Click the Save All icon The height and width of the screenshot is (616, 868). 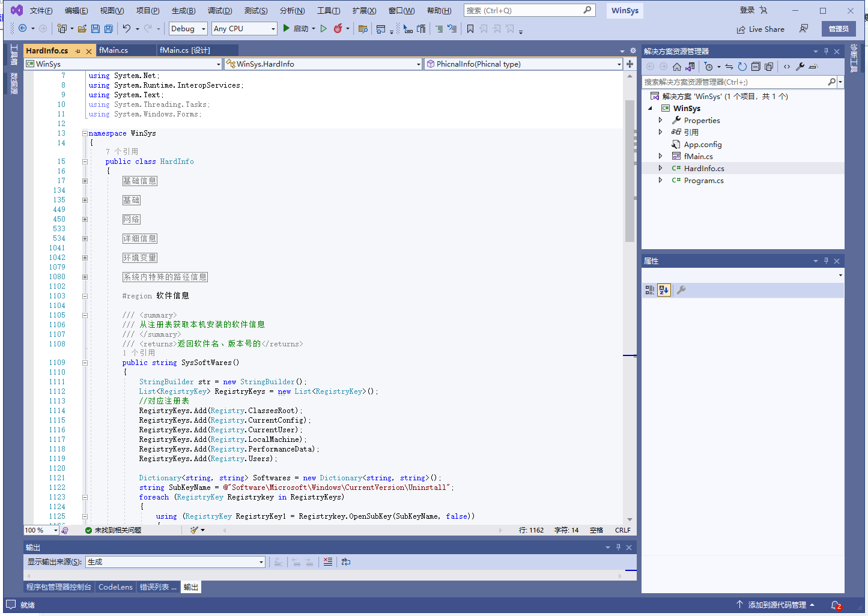[109, 28]
